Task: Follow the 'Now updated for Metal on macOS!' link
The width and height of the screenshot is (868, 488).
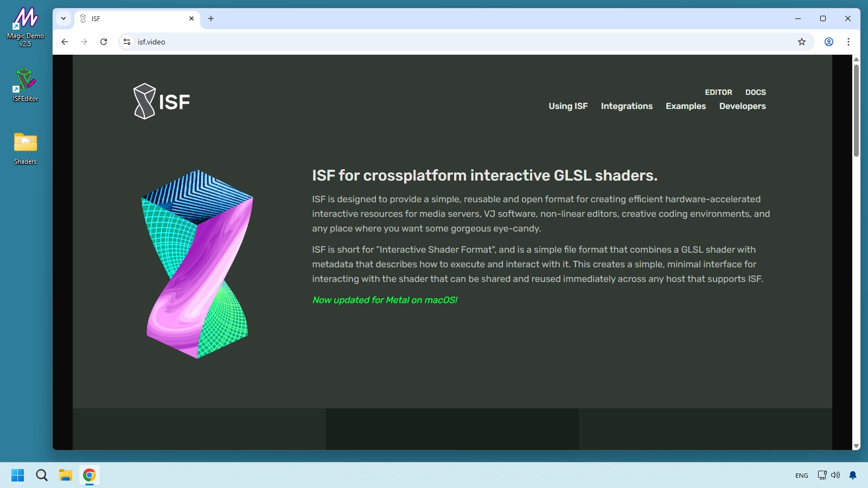Action: coord(385,300)
